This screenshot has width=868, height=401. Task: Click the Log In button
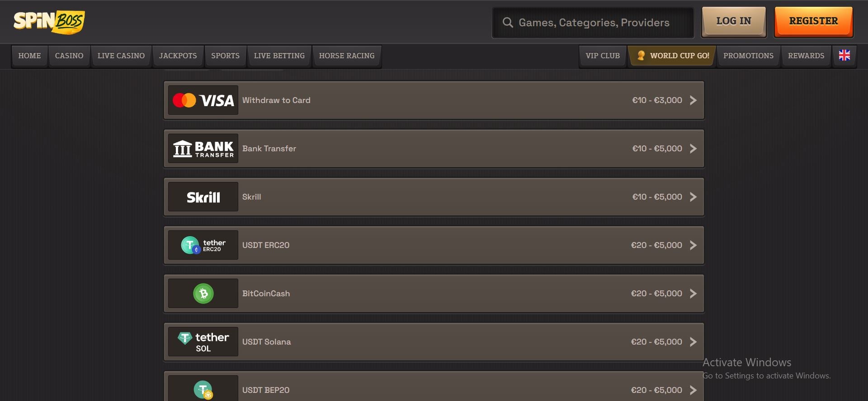[733, 21]
